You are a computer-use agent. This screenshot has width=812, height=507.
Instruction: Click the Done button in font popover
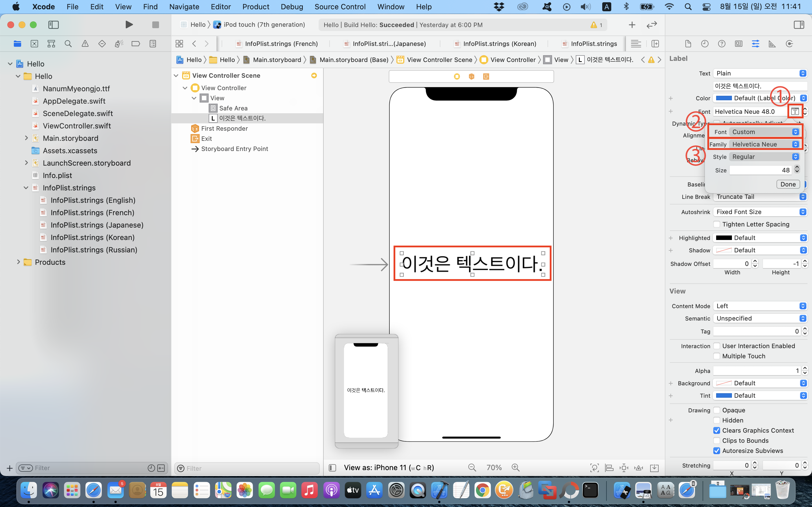(788, 184)
